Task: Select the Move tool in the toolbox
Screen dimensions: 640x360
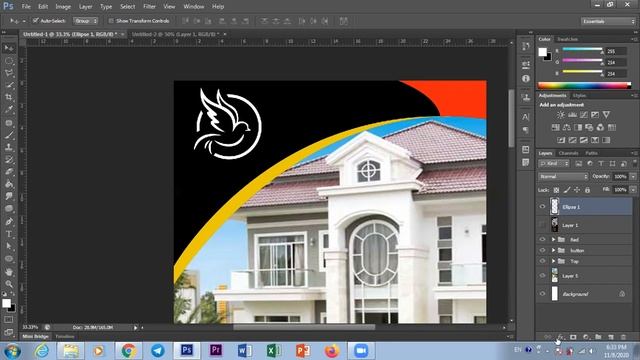Action: [x=9, y=48]
